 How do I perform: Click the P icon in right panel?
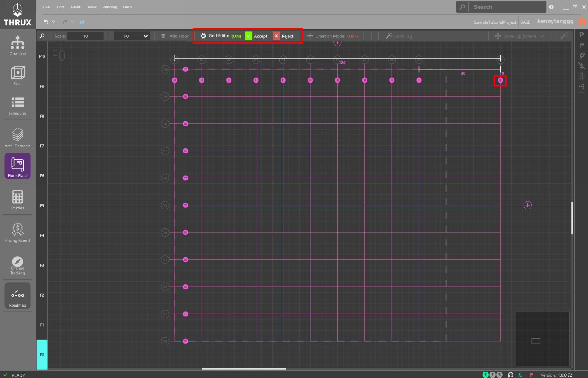pos(581,35)
